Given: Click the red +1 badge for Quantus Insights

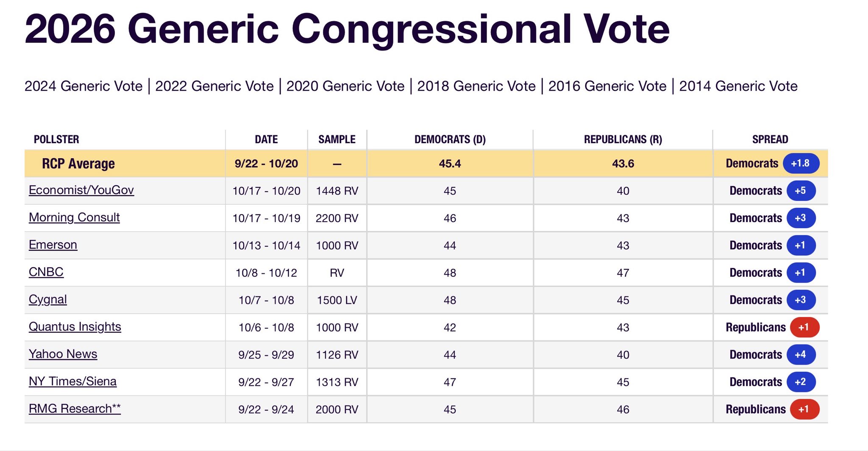Looking at the screenshot, I should [804, 327].
